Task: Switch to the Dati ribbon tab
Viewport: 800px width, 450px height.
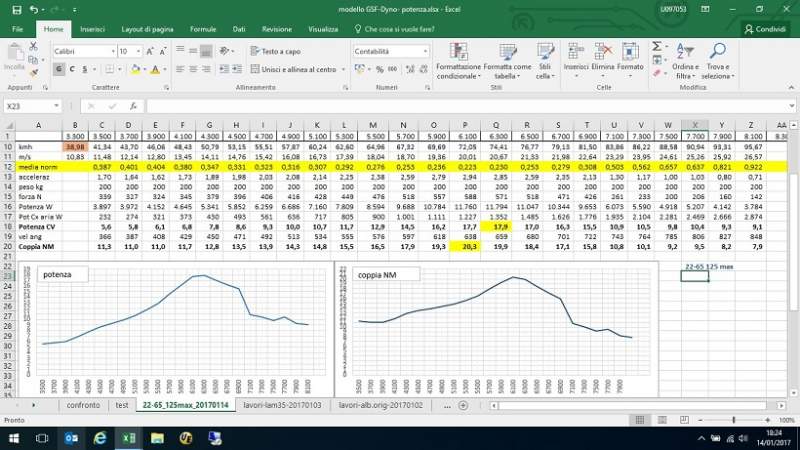Action: click(x=239, y=29)
